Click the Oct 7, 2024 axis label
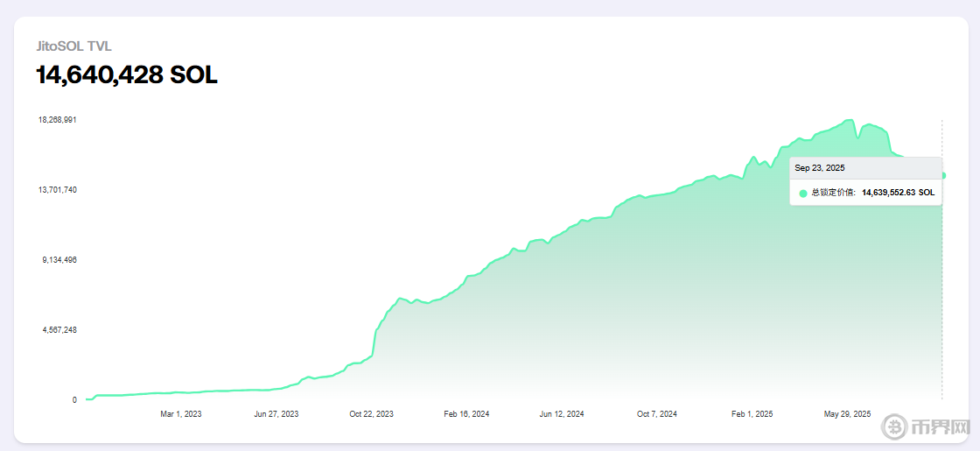Viewport: 980px width, 451px height. (x=657, y=414)
